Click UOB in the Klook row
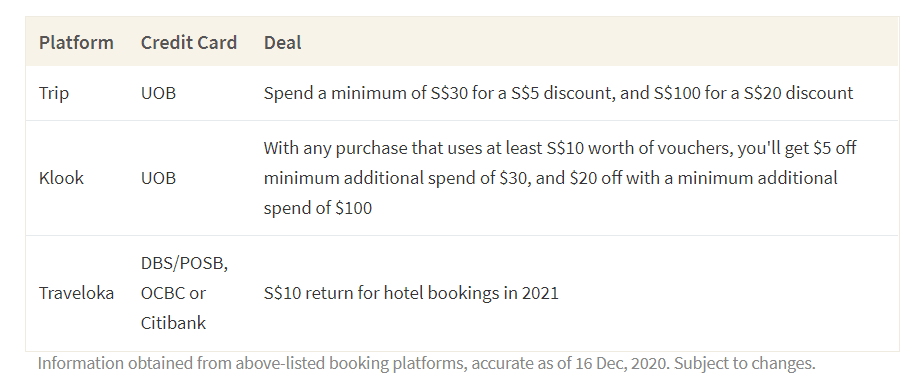This screenshot has width=917, height=378. pos(158,178)
